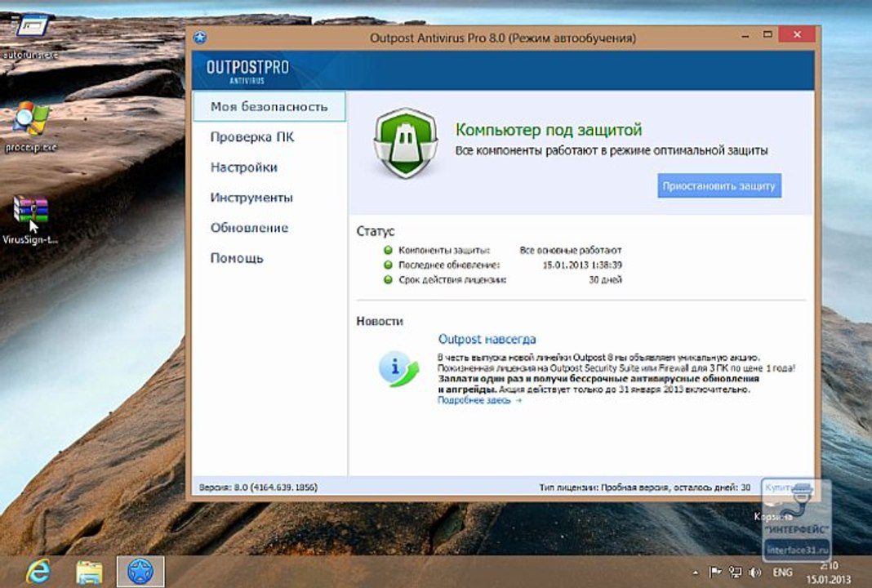Click the Купить link in status bar

click(777, 488)
